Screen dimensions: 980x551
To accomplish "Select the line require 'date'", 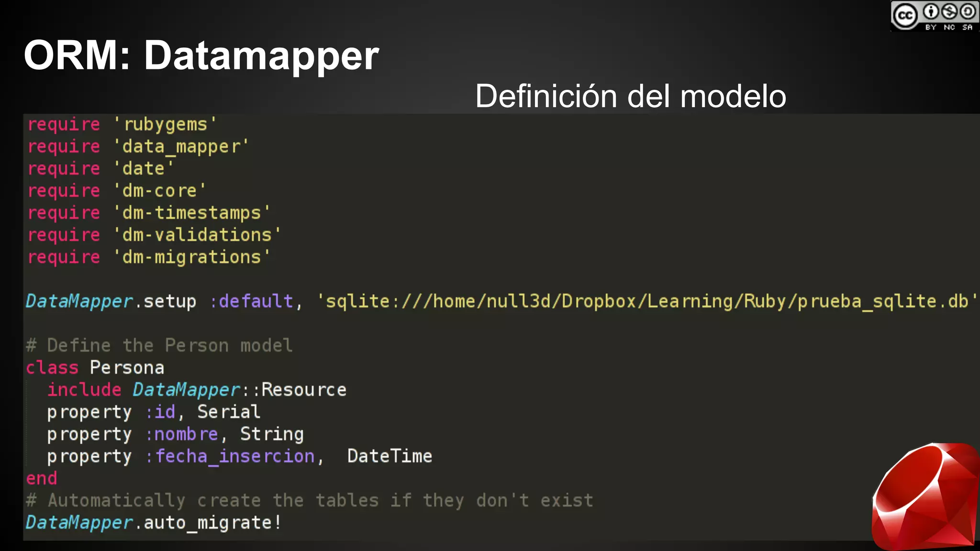I will [100, 168].
